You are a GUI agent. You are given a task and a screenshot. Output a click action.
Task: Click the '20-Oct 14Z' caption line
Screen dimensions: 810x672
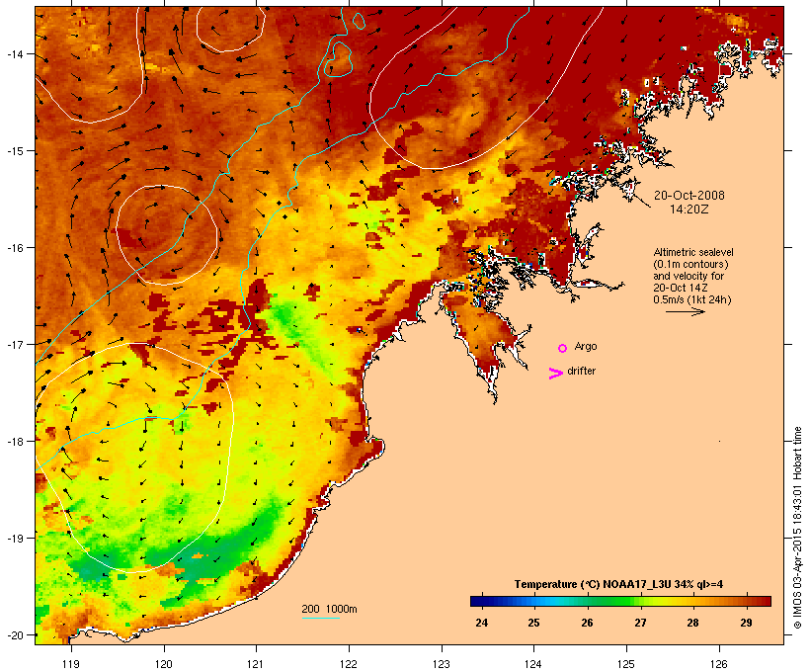[681, 288]
